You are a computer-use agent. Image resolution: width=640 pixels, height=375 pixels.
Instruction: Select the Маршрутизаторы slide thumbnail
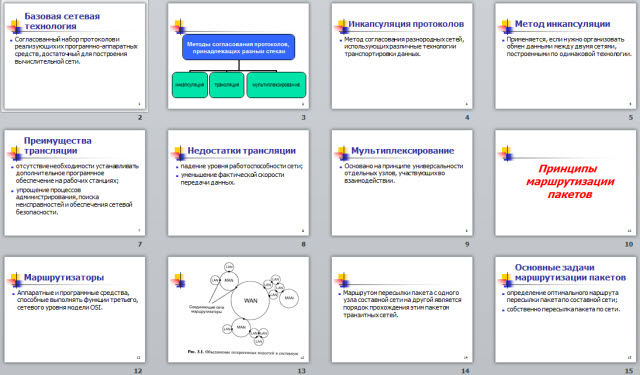[75, 309]
